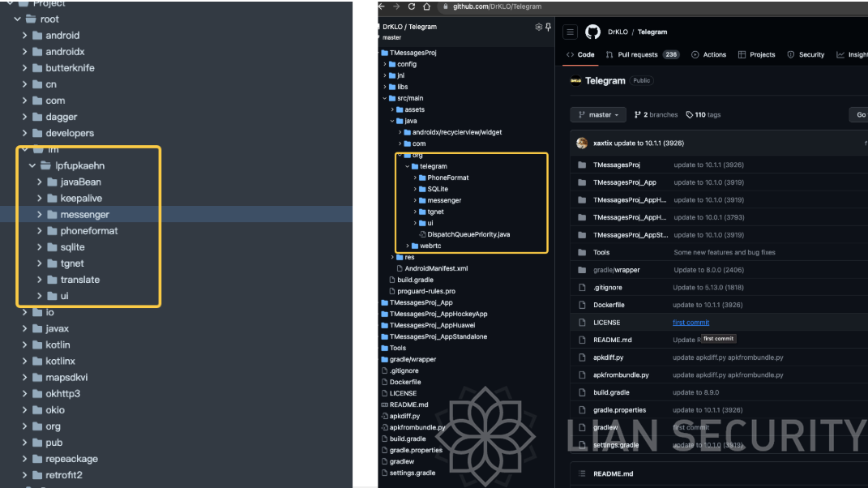Click the browser home icon
Screen dimensions: 868x488
pos(426,6)
